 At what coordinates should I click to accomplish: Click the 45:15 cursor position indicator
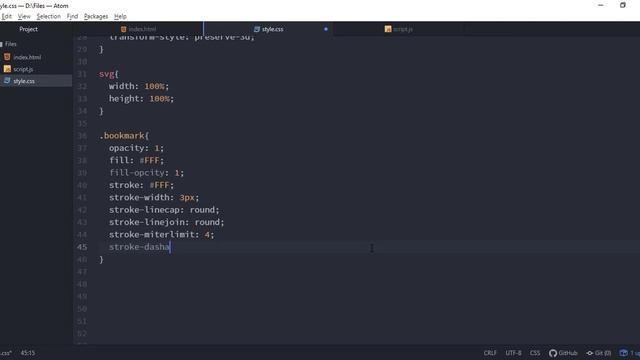(28, 353)
